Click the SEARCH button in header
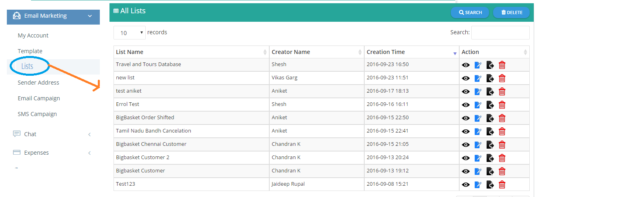The height and width of the screenshot is (197, 644). [x=470, y=12]
